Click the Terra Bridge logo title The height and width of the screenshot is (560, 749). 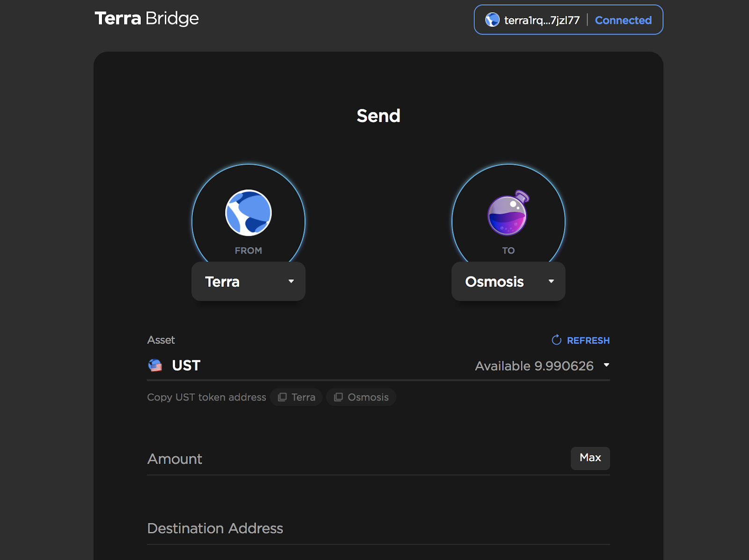[147, 19]
